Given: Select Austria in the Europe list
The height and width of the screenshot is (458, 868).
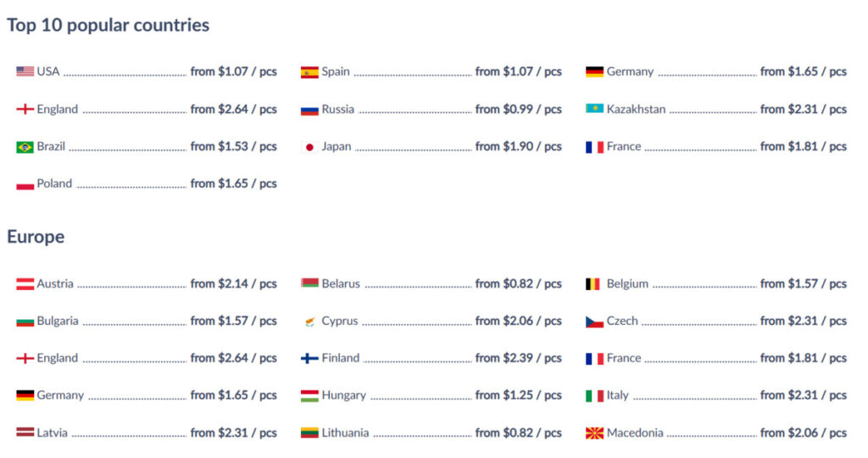Looking at the screenshot, I should click(55, 283).
